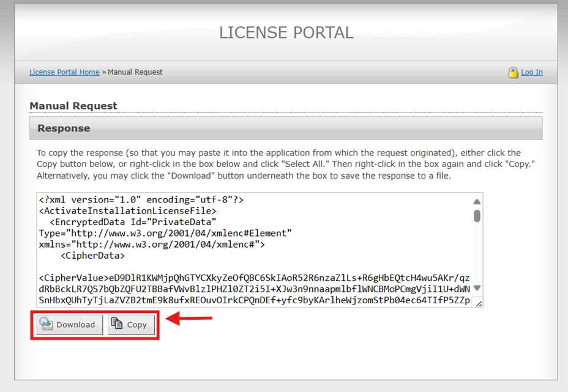Click the up arrow of the response scrollbar

pyautogui.click(x=477, y=202)
